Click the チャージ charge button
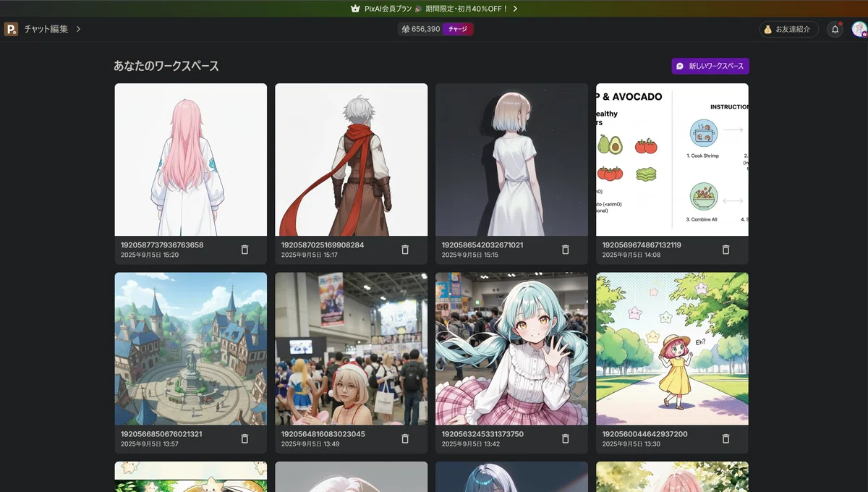Image resolution: width=868 pixels, height=492 pixels. (458, 29)
